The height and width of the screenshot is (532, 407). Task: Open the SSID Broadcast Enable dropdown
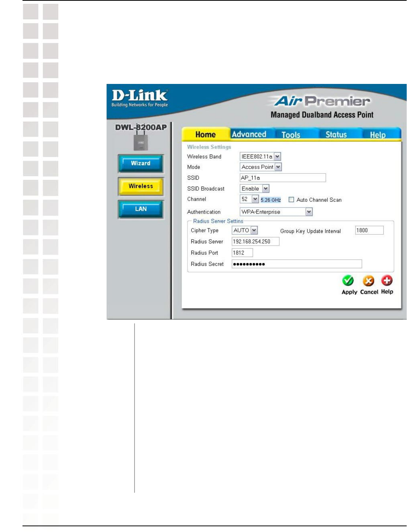pos(255,188)
